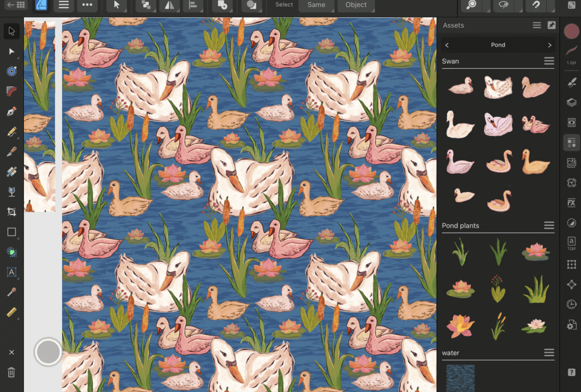581x392 pixels.
Task: Open the Layers studio panel
Action: coord(571,102)
